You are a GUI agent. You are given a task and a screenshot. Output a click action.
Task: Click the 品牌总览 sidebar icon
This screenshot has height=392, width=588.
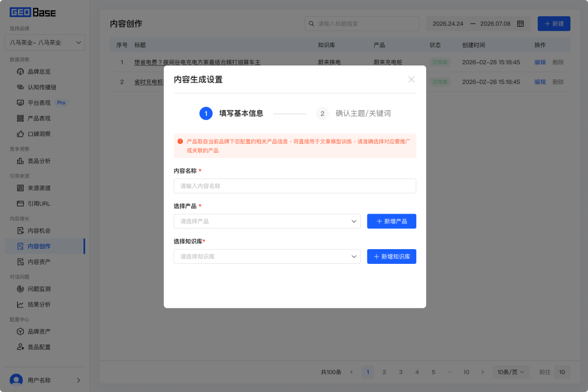point(20,72)
